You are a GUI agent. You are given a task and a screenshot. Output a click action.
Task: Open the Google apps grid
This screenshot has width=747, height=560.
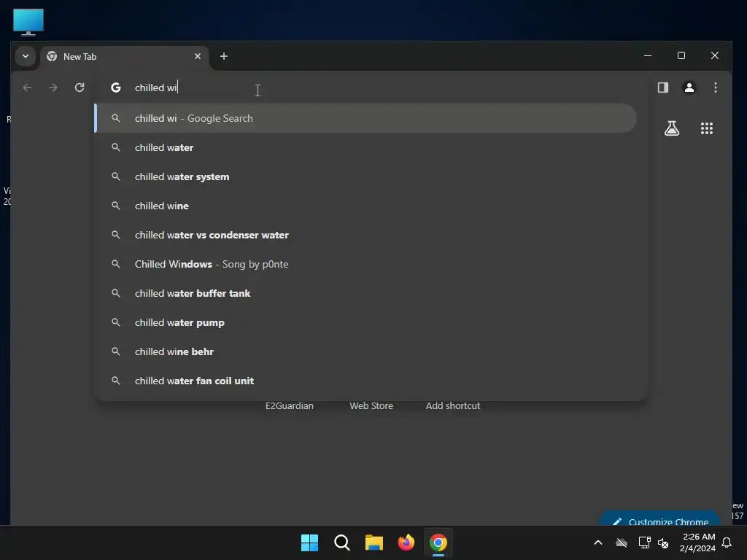click(x=706, y=128)
